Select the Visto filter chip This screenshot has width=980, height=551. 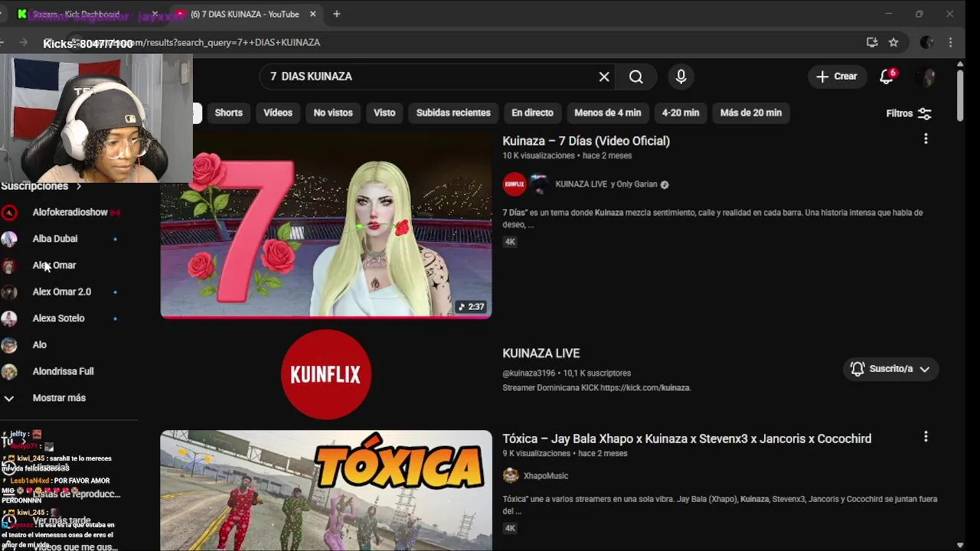pyautogui.click(x=384, y=112)
